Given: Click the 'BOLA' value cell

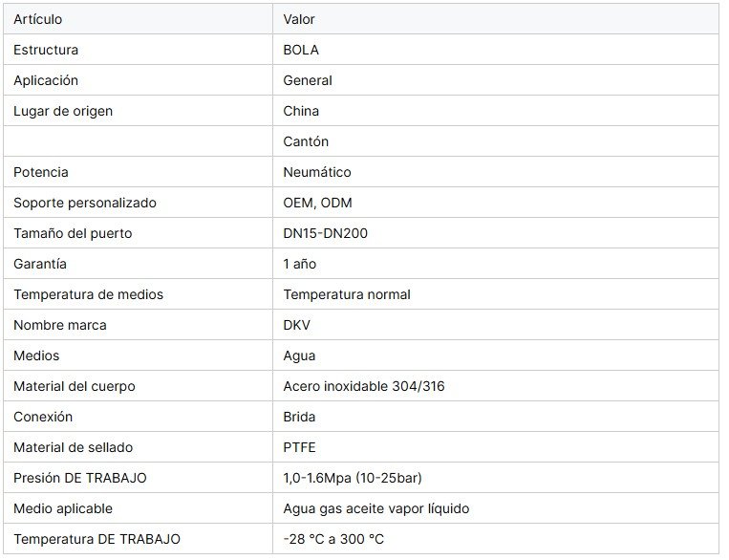Looking at the screenshot, I should (301, 50).
